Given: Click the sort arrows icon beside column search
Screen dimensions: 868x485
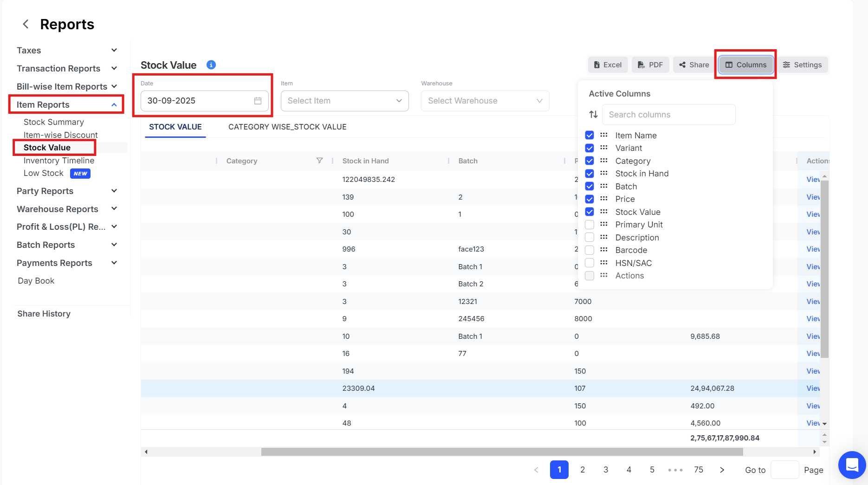Looking at the screenshot, I should tap(593, 114).
